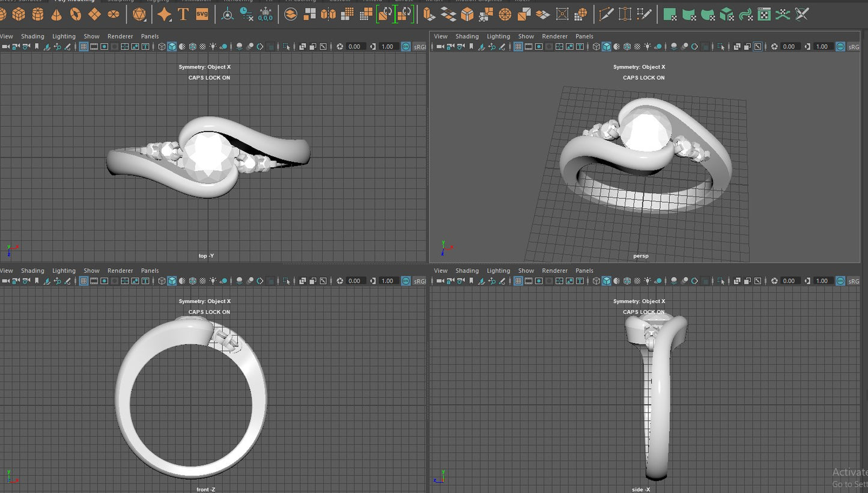This screenshot has width=868, height=493.
Task: Click the Platonic solid shelf icon
Action: [139, 14]
